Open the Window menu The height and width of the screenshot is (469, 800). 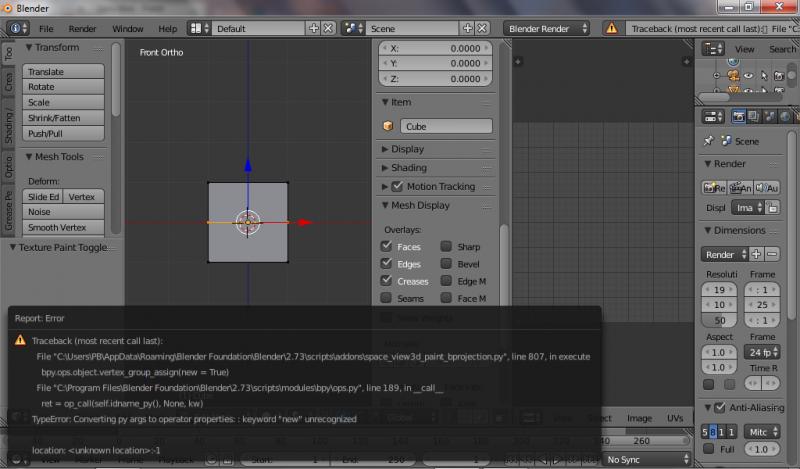[128, 29]
